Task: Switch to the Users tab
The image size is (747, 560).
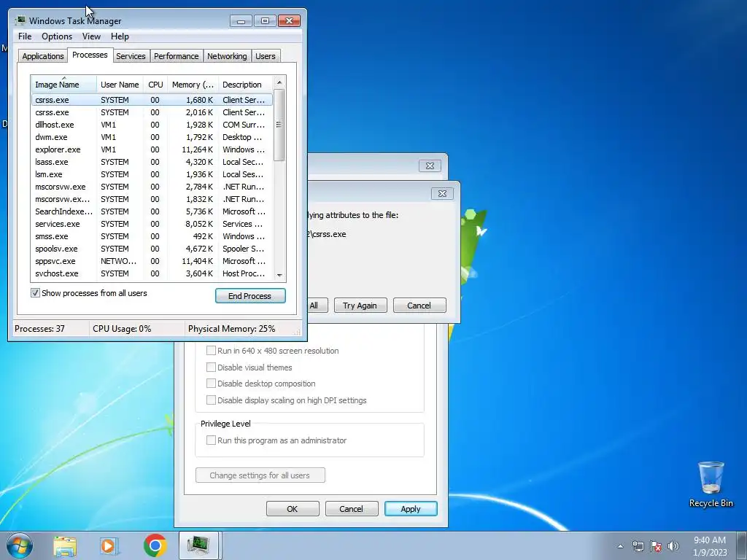Action: point(266,56)
